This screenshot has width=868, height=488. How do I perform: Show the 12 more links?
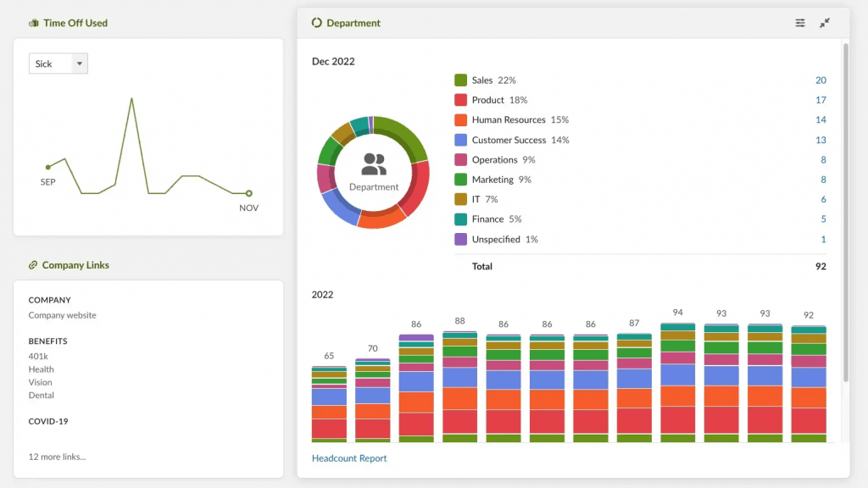click(x=56, y=457)
